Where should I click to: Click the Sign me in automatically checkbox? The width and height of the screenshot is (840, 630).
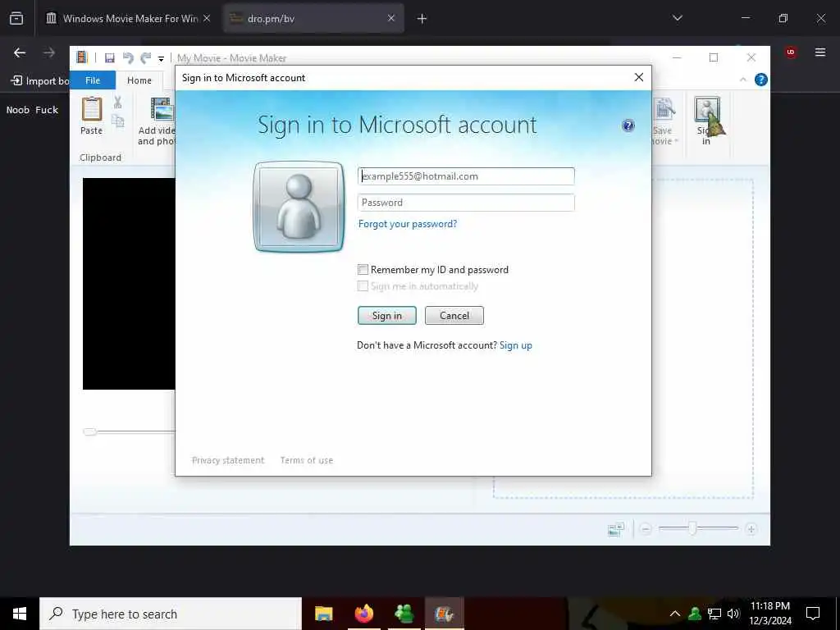(363, 286)
